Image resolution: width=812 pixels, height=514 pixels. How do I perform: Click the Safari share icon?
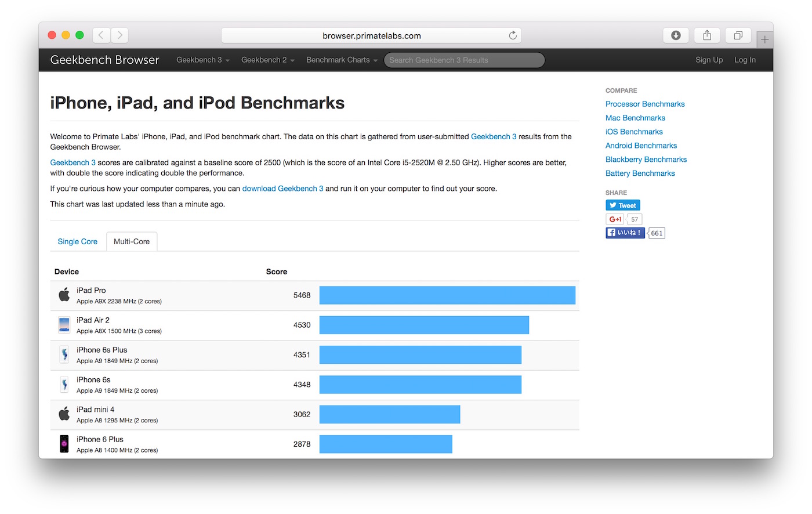(707, 35)
